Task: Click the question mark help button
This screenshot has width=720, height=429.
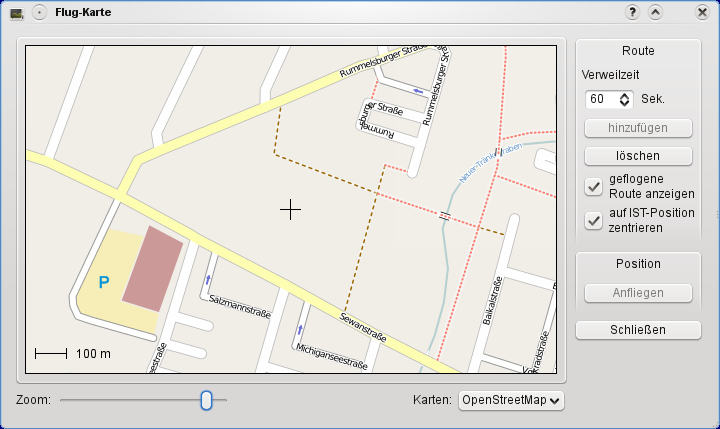Action: [632, 13]
